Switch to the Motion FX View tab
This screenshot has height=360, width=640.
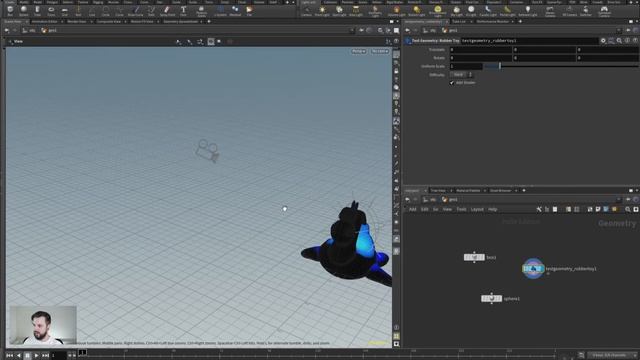(142, 22)
